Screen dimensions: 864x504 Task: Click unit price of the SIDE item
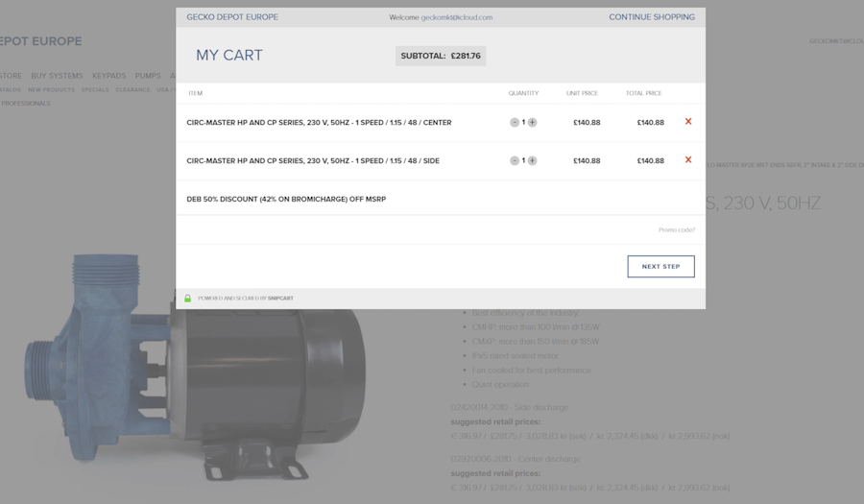[x=587, y=161]
